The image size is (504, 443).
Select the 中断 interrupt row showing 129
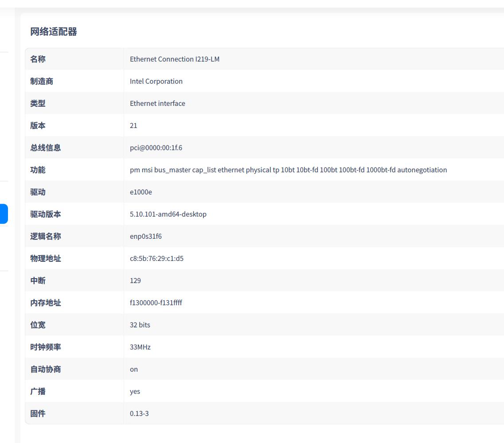[x=135, y=280]
